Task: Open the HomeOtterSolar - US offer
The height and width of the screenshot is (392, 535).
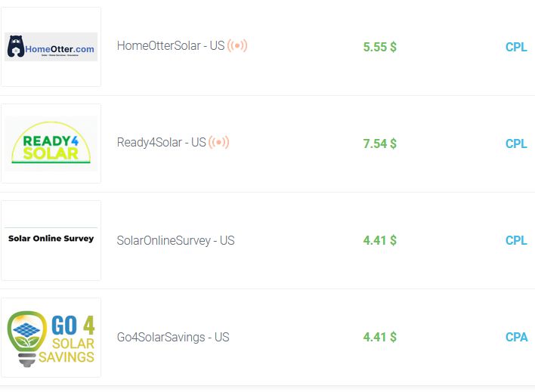Action: pyautogui.click(x=170, y=46)
